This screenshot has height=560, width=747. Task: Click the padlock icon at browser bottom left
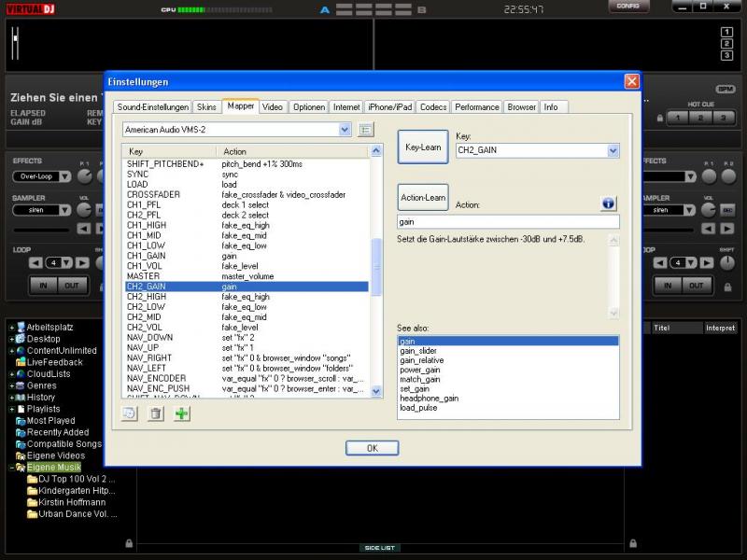pyautogui.click(x=129, y=542)
